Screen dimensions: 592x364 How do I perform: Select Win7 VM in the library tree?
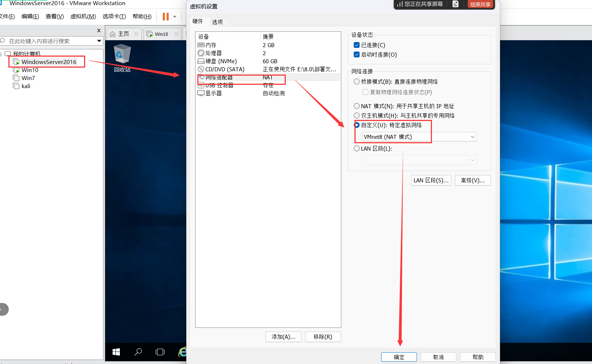[28, 78]
